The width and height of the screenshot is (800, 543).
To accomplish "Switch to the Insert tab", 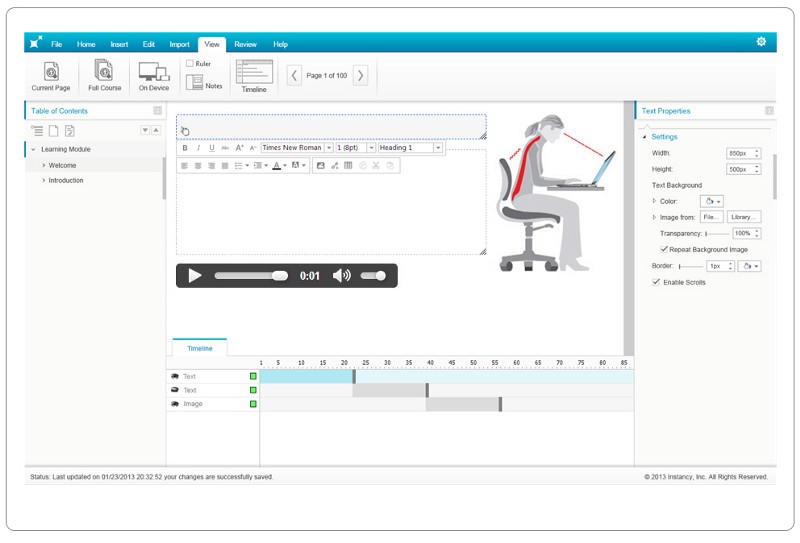I will point(119,44).
